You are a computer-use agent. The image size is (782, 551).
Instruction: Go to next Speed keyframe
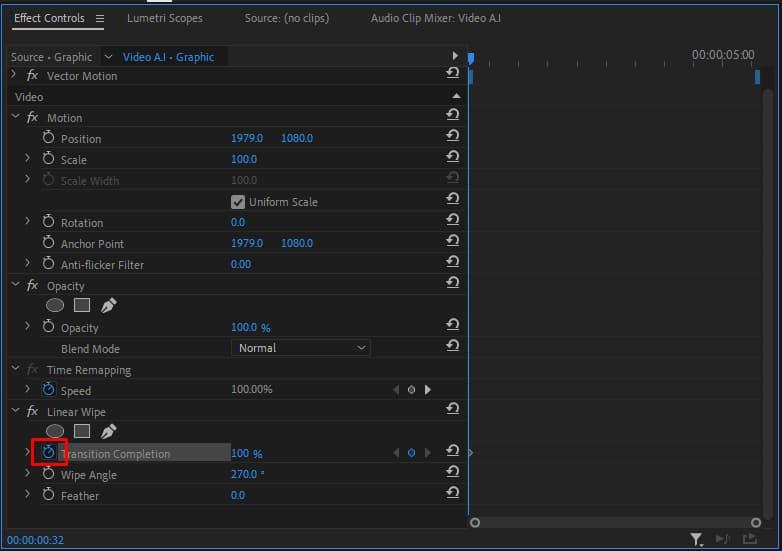click(x=428, y=390)
